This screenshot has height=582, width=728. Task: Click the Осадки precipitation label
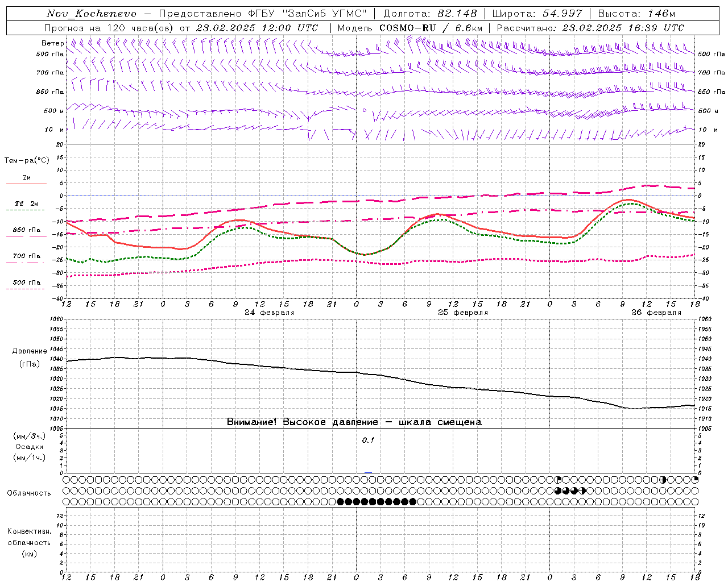(30, 447)
